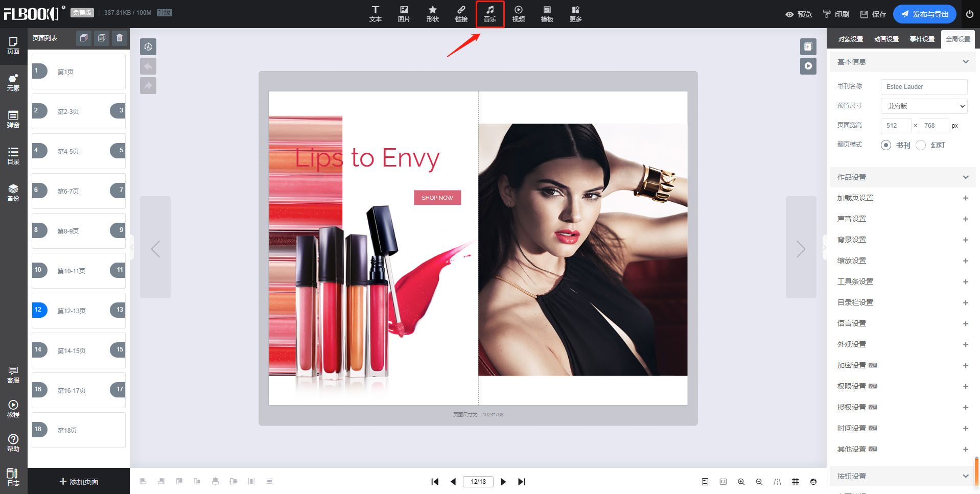Open the More (更多) tools menu
This screenshot has height=494, width=980.
tap(575, 14)
